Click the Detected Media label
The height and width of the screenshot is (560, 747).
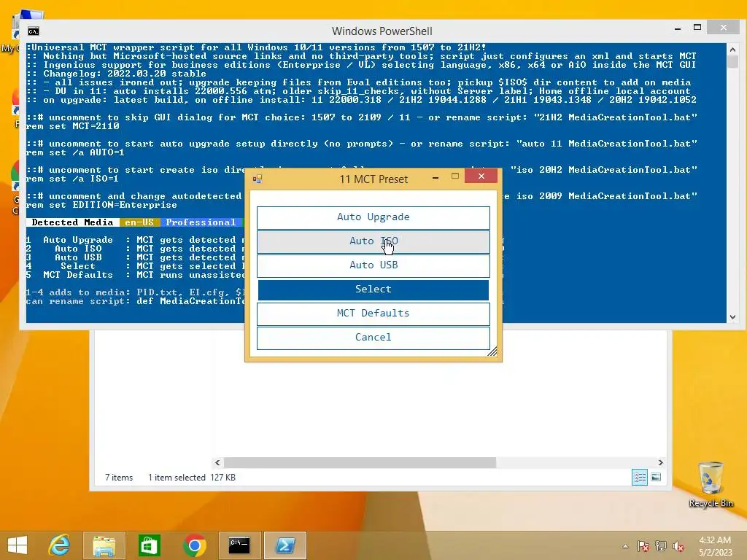(72, 222)
